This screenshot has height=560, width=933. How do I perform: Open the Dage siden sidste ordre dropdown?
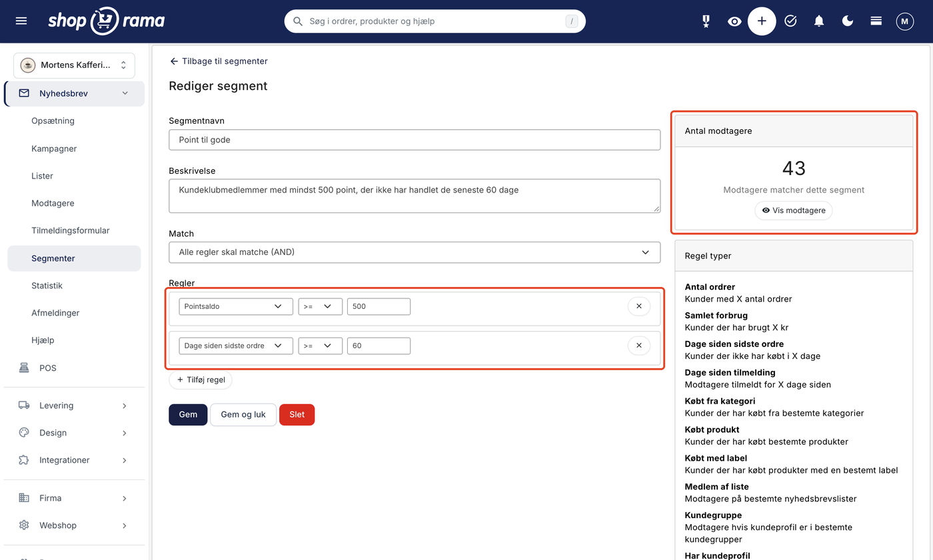[x=236, y=346]
